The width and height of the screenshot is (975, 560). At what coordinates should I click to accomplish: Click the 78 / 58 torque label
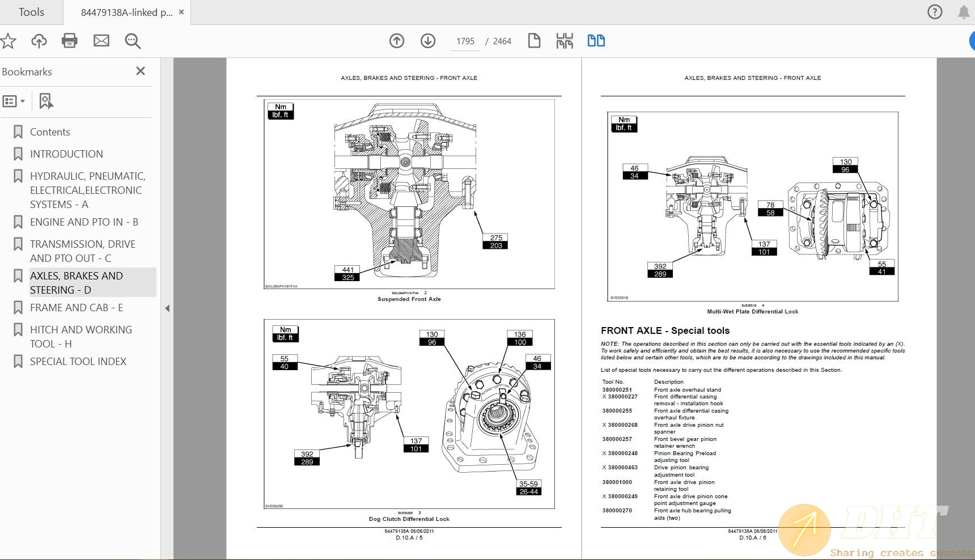(x=770, y=209)
